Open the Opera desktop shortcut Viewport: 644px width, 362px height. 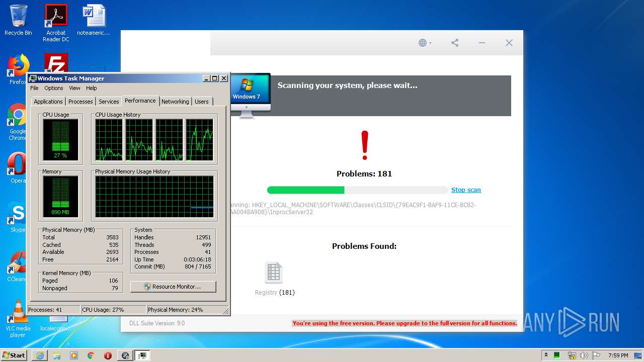(17, 167)
